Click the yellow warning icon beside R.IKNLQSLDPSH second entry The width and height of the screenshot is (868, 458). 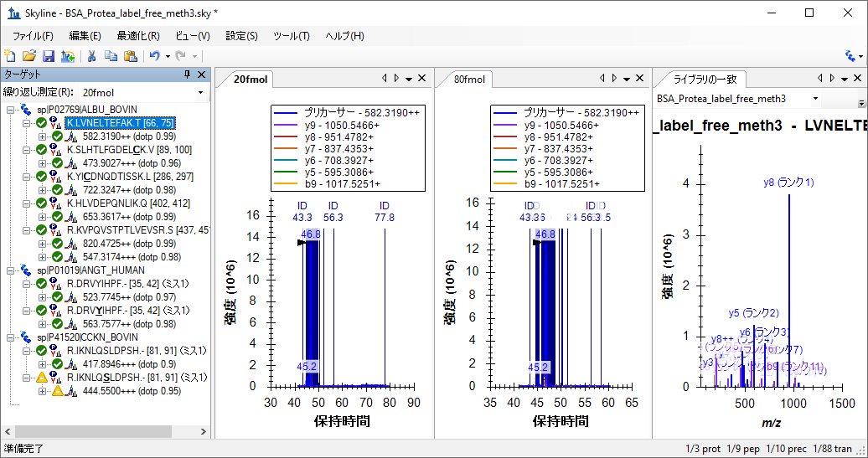coord(41,378)
